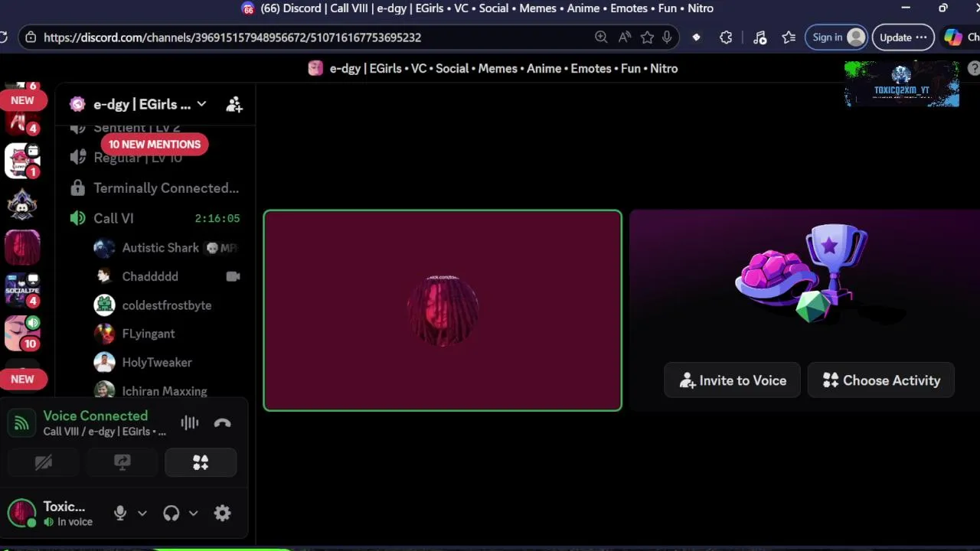The height and width of the screenshot is (551, 980).
Task: Open Toxic user avatar panel
Action: click(21, 514)
